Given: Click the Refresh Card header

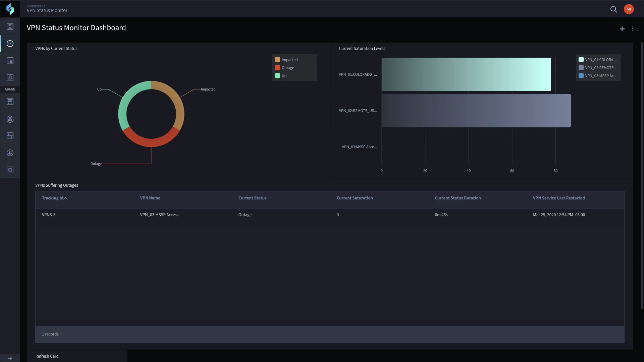Looking at the screenshot, I should [47, 356].
